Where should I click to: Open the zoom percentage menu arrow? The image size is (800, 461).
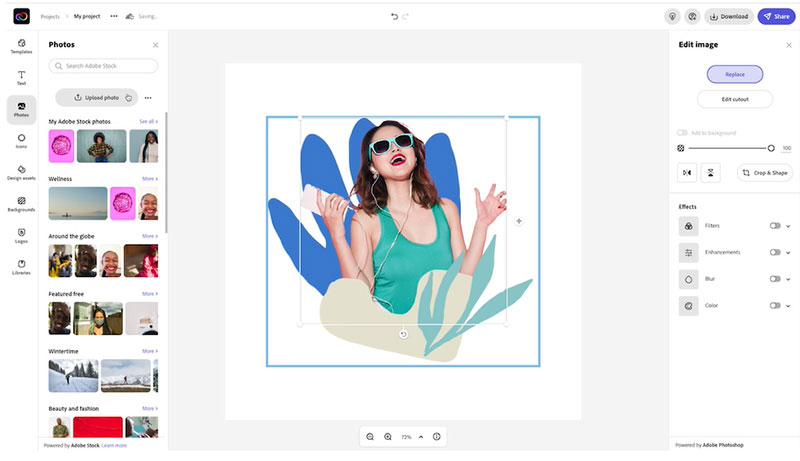click(x=421, y=437)
